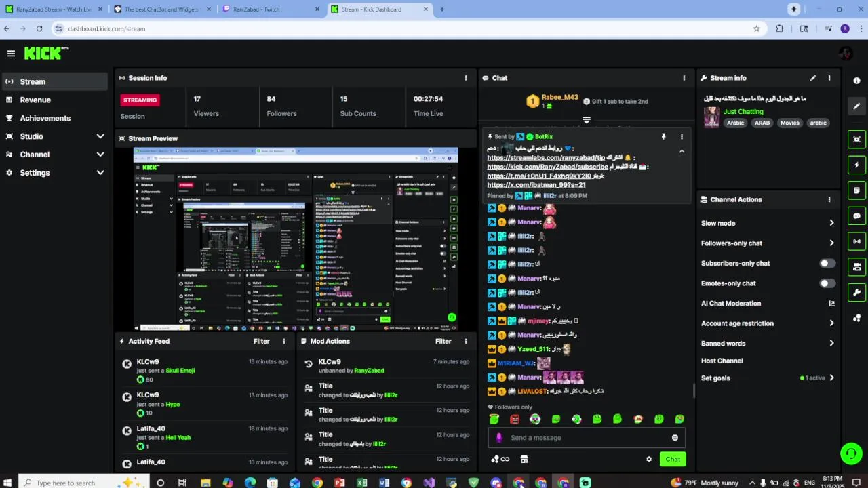Open Stream info three-dot options
Image resolution: width=868 pixels, height=488 pixels.
click(829, 78)
